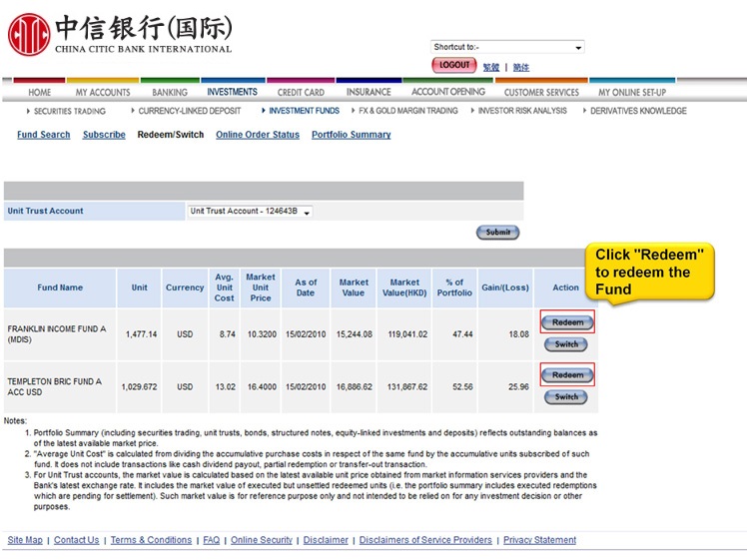Open the Fund Search link
Screen dimensions: 747x560
44,135
